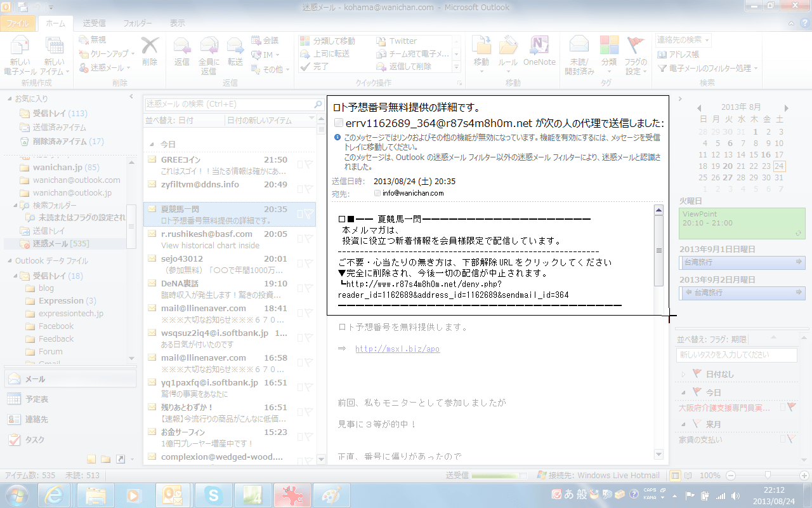
Task: Toggle the flag for the 家賃の支払い task
Action: (791, 439)
